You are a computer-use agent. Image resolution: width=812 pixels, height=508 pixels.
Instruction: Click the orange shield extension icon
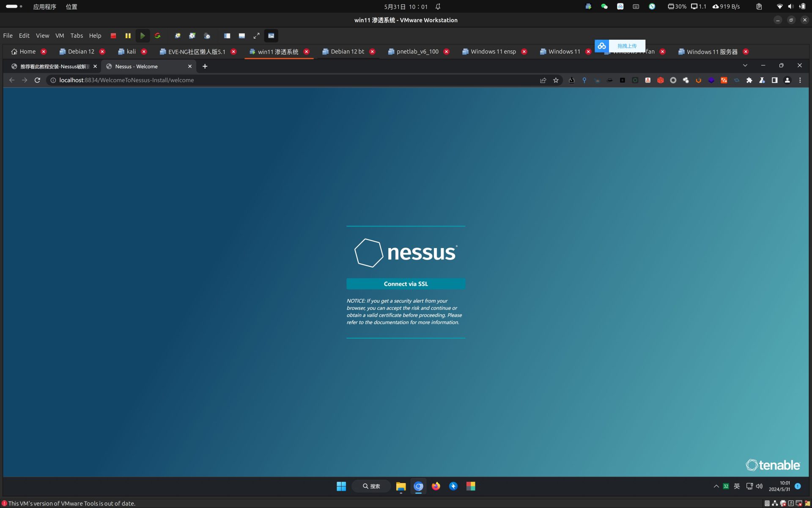coord(698,80)
